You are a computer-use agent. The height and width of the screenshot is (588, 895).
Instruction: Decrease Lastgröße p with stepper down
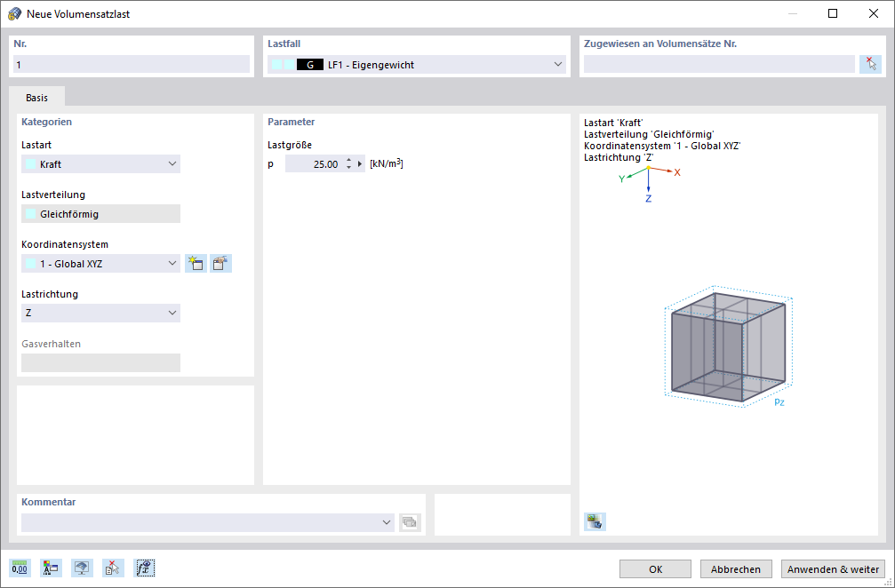pos(348,168)
